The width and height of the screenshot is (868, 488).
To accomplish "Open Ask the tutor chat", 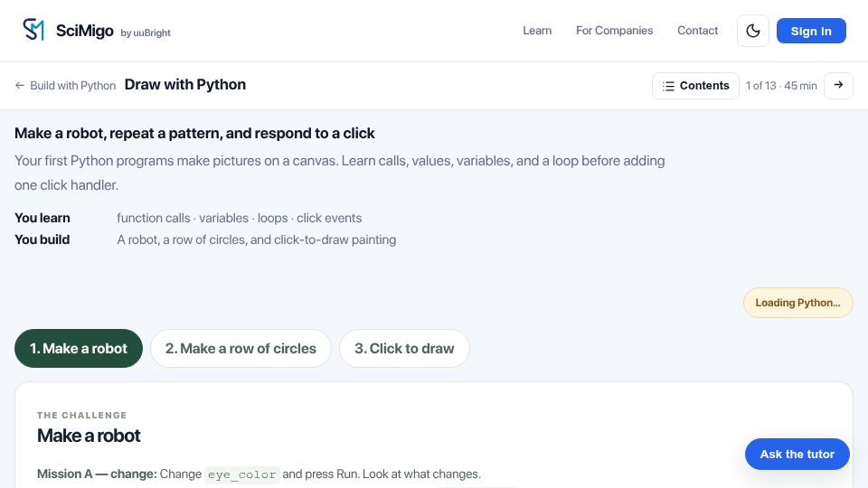I will (x=797, y=455).
